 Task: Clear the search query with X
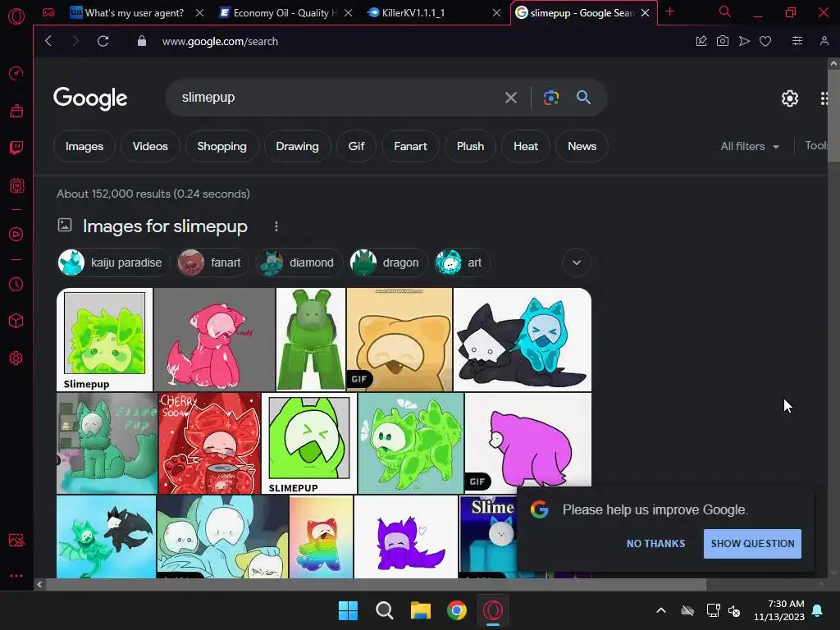coord(511,98)
